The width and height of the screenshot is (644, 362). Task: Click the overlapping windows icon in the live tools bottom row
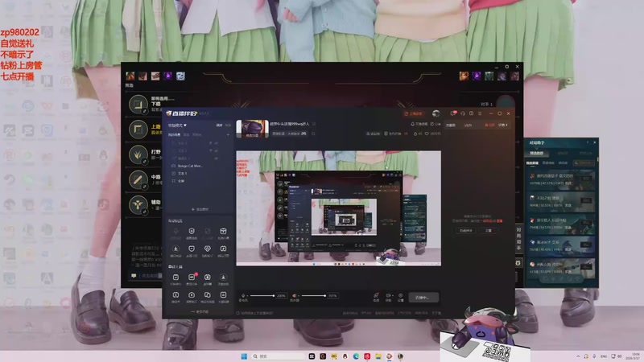208,295
